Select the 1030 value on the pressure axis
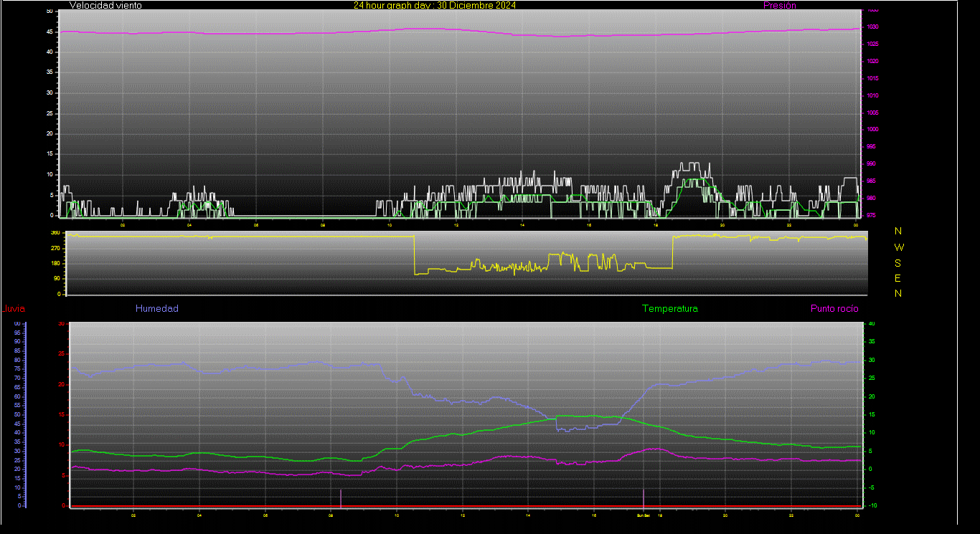This screenshot has height=534, width=980. (x=873, y=27)
